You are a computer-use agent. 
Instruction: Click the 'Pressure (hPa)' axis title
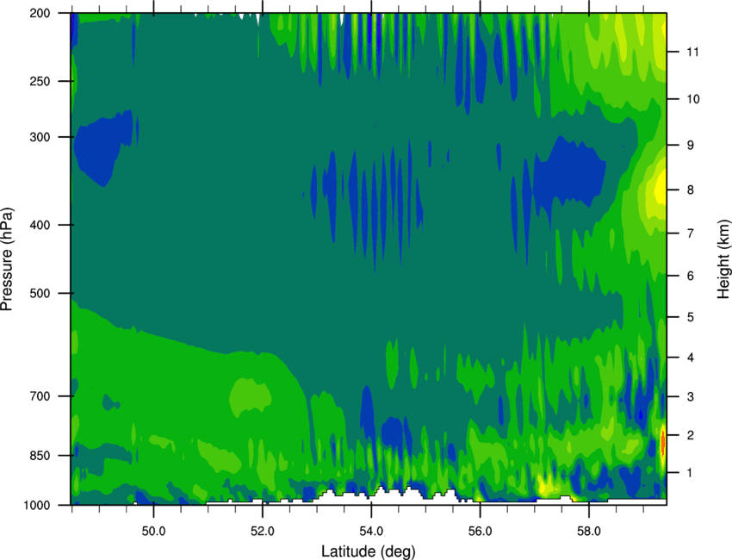pyautogui.click(x=7, y=259)
